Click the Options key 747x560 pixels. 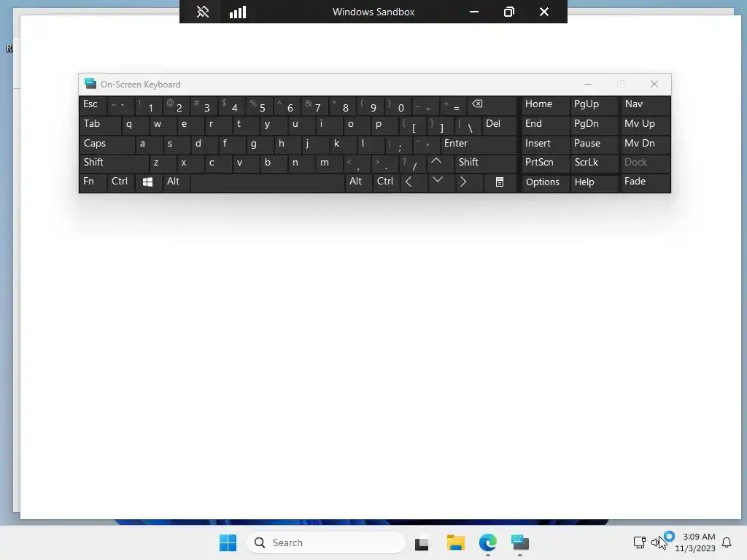(545, 182)
